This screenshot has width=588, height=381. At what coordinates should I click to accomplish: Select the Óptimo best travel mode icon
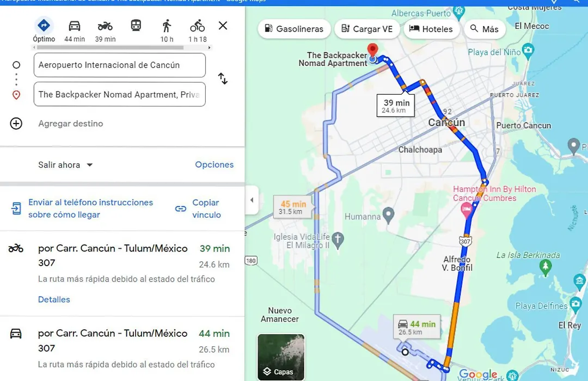click(44, 30)
